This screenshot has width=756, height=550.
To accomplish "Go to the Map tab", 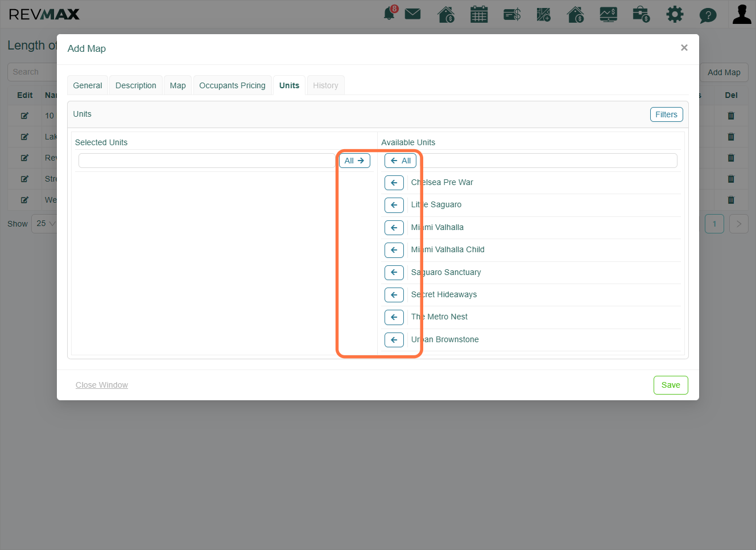I will click(178, 85).
